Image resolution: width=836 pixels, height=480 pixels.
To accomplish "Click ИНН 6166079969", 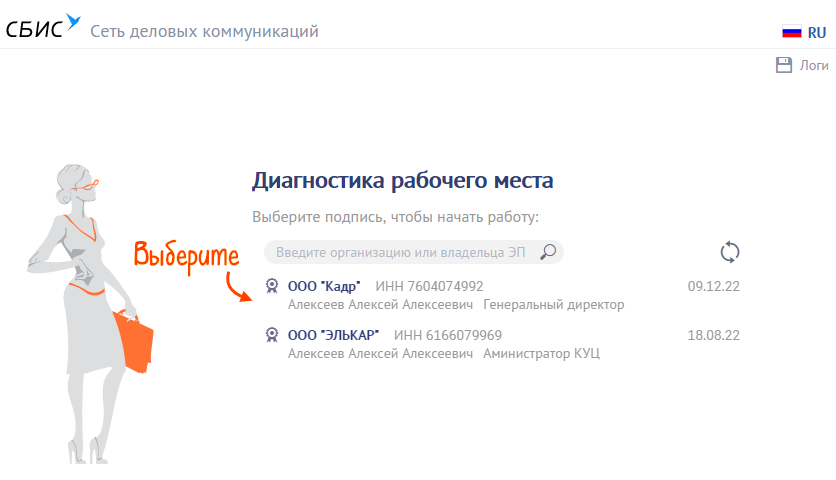I will pyautogui.click(x=448, y=335).
